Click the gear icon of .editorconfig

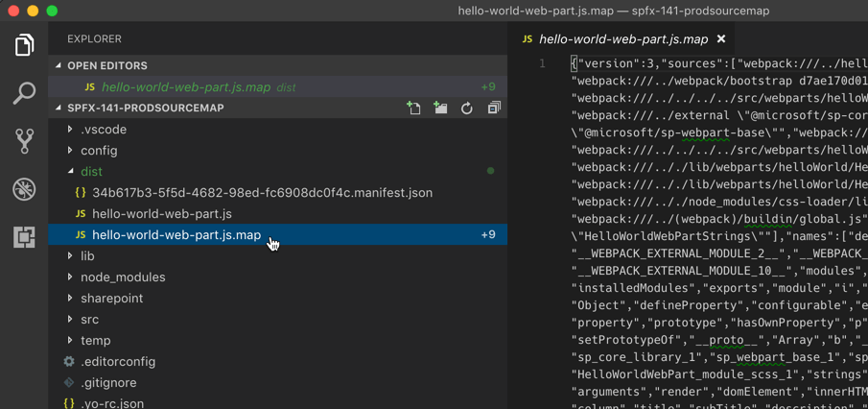[x=69, y=361]
